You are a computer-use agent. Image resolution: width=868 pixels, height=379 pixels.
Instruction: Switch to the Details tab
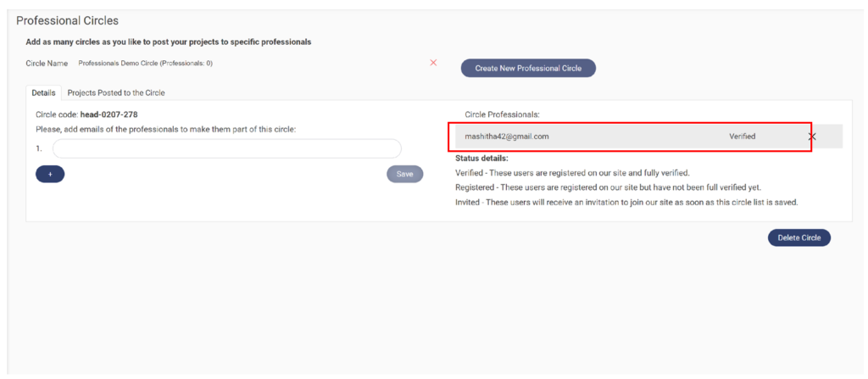(x=43, y=92)
